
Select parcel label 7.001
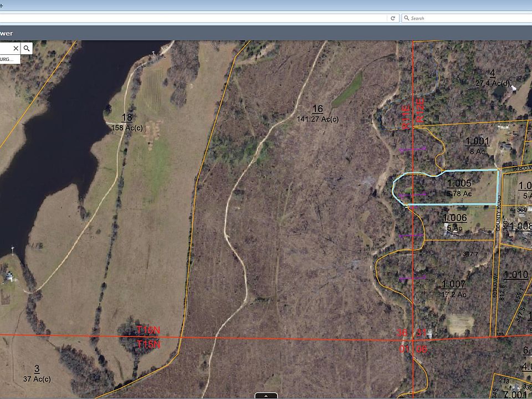pyautogui.click(x=515, y=394)
